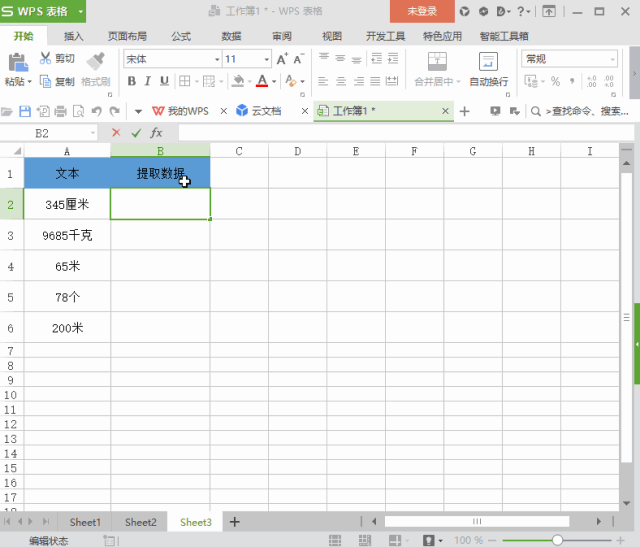Open the Page Layout ribbon tab

point(127,36)
